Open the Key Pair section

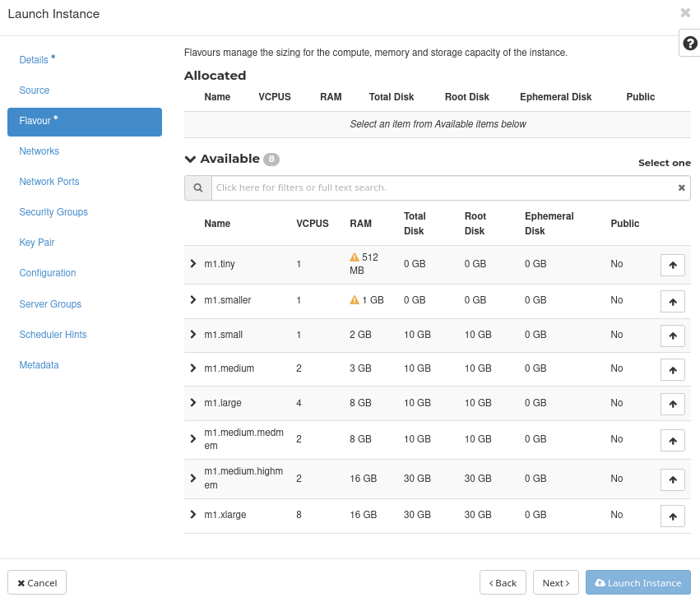point(36,242)
